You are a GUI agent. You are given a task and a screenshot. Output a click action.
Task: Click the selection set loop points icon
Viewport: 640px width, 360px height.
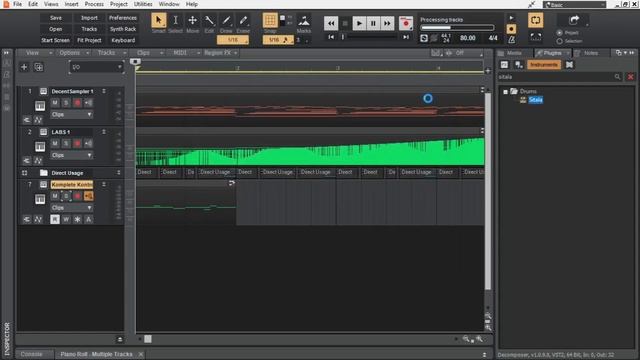536,37
